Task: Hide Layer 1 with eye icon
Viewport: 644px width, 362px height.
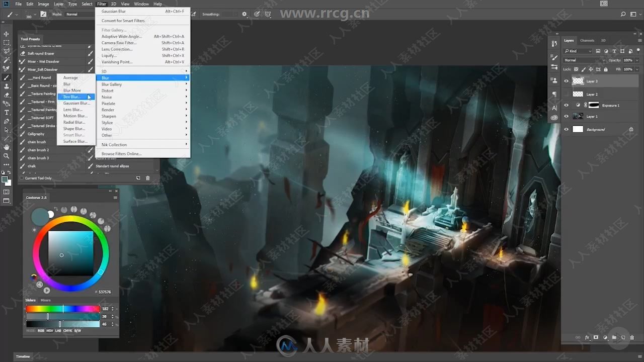Action: [567, 116]
